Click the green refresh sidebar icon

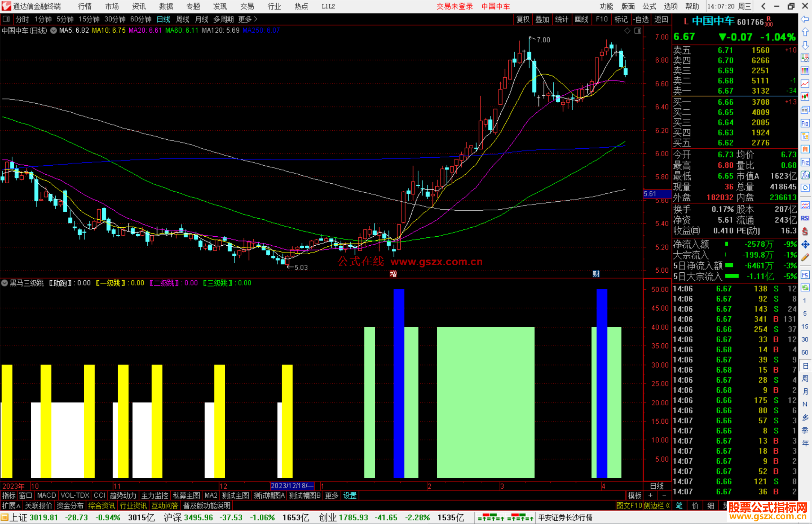tap(805, 288)
